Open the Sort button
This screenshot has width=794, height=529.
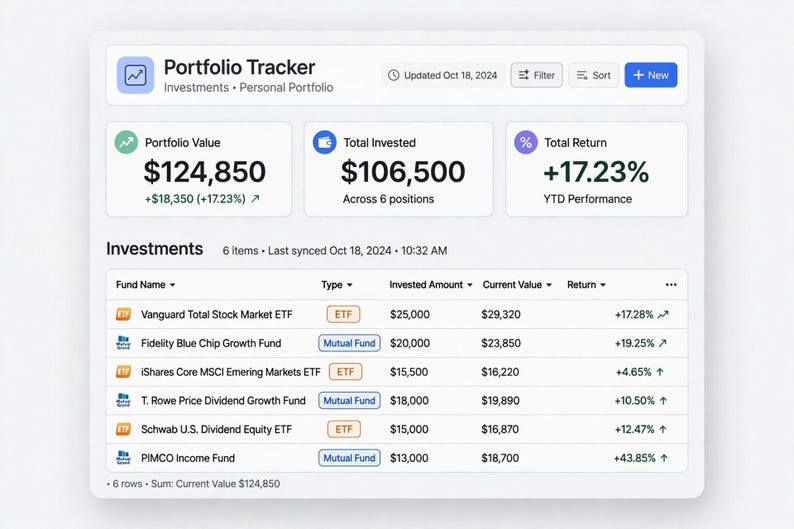[x=593, y=75]
